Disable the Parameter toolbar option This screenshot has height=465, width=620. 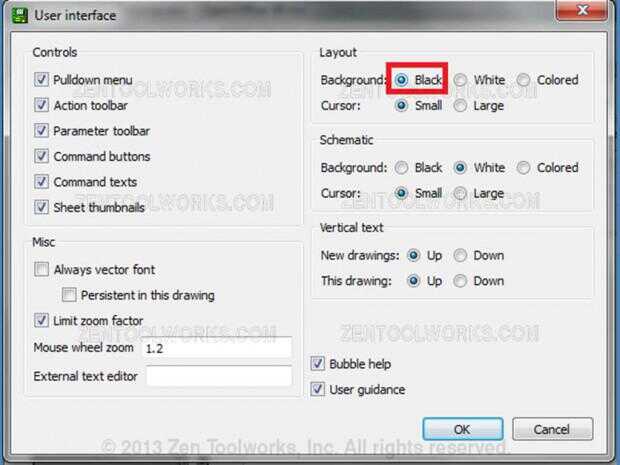pos(42,131)
